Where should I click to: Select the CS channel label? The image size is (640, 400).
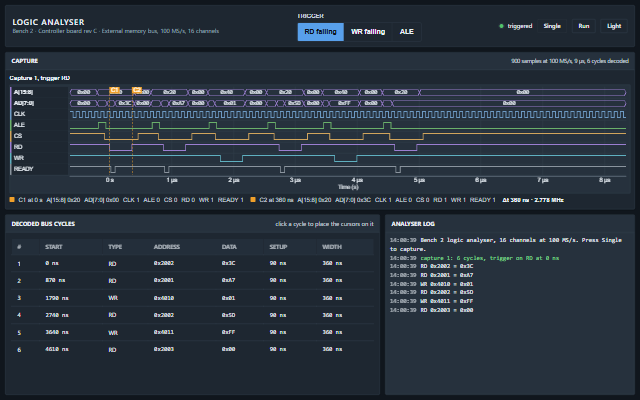click(x=18, y=136)
